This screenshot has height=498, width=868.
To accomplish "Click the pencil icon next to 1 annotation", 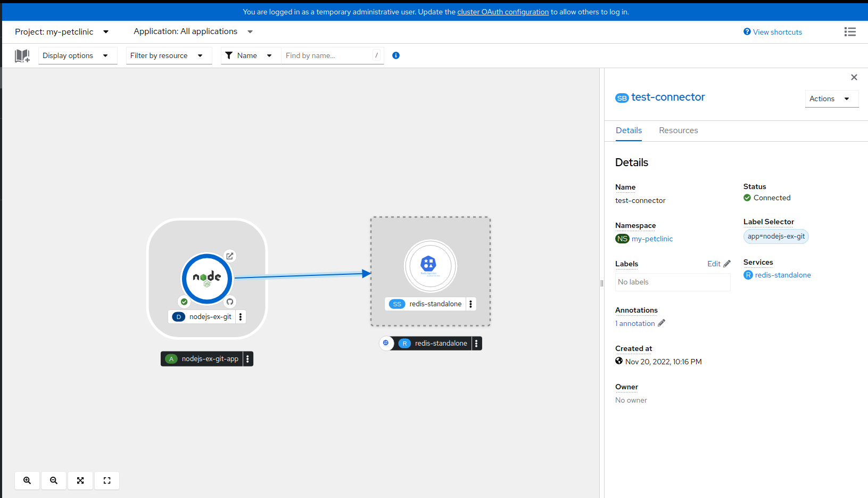I will pos(662,323).
